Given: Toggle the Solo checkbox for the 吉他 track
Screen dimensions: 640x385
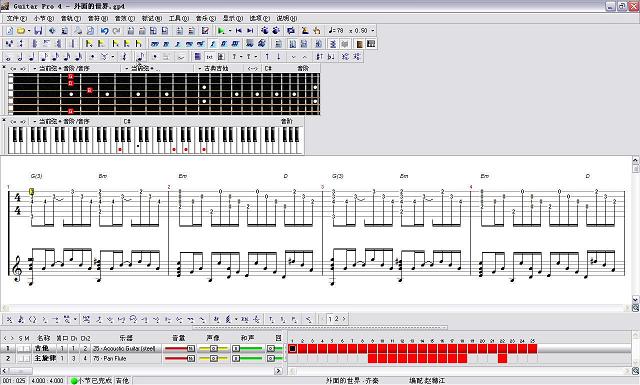Looking at the screenshot, I should 20,348.
